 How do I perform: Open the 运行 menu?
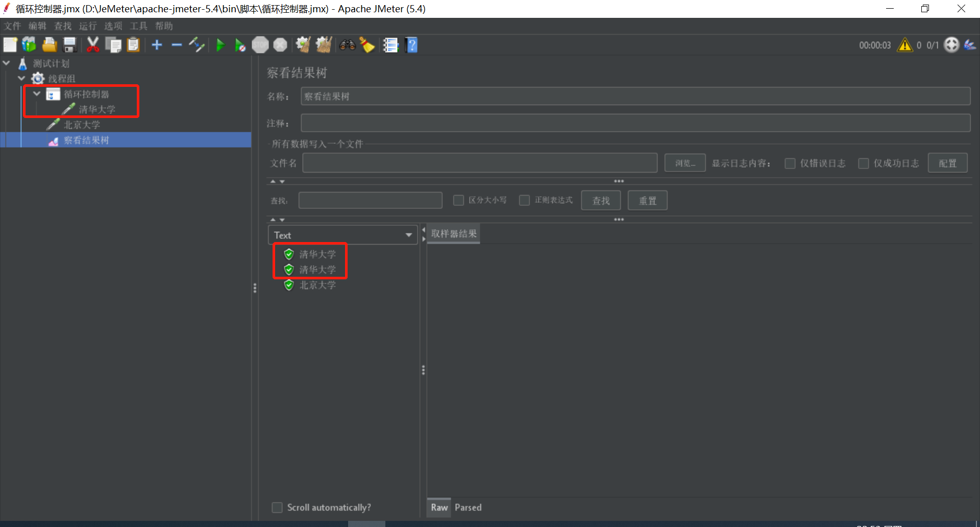[x=88, y=26]
